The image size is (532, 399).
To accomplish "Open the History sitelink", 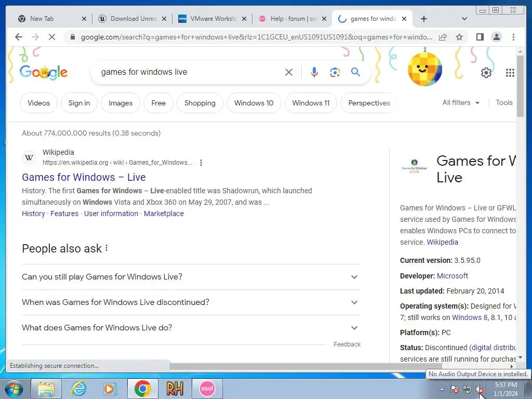I will click(x=33, y=214).
